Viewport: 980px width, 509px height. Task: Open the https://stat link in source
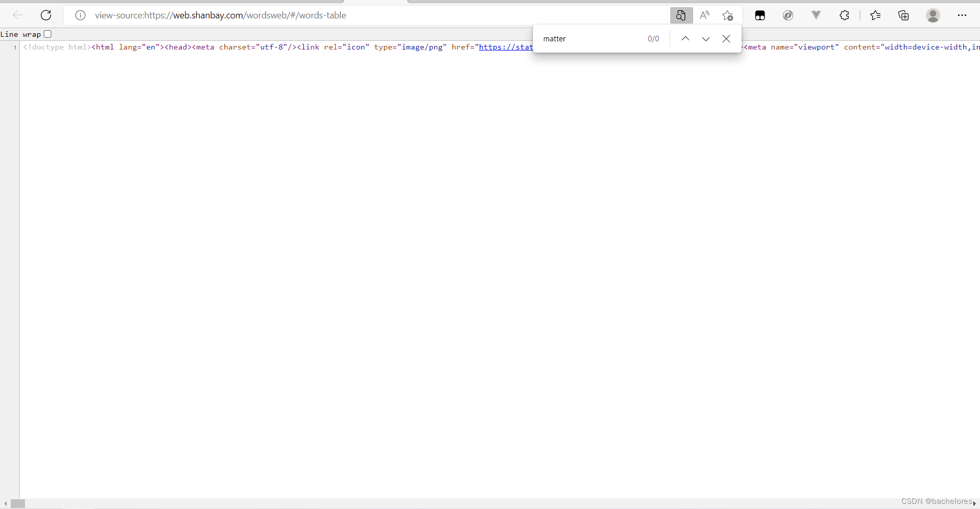[506, 47]
